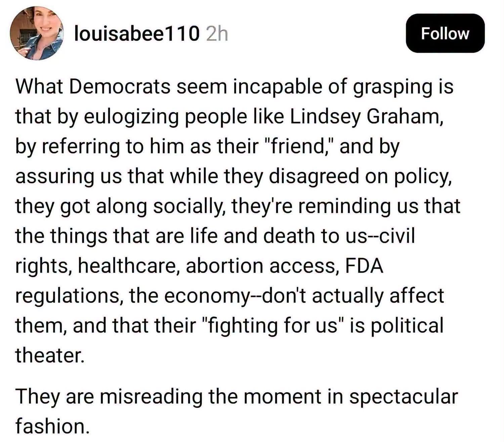Click the word "spectacular" near the bottom
The image size is (504, 442).
click(404, 397)
